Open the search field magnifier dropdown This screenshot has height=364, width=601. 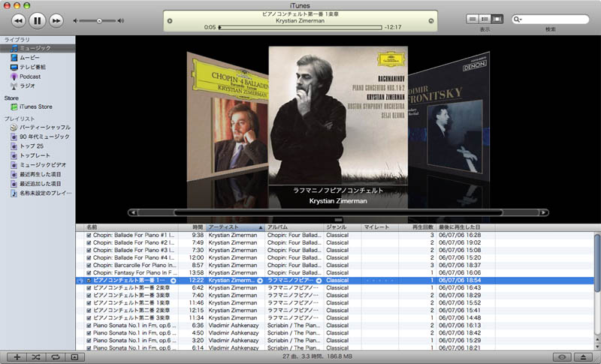tap(518, 20)
